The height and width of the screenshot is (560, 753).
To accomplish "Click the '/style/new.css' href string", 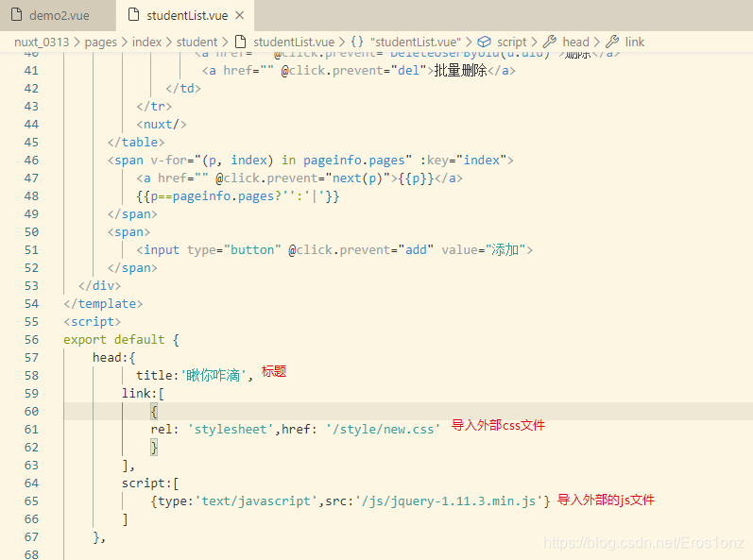I will coord(383,430).
